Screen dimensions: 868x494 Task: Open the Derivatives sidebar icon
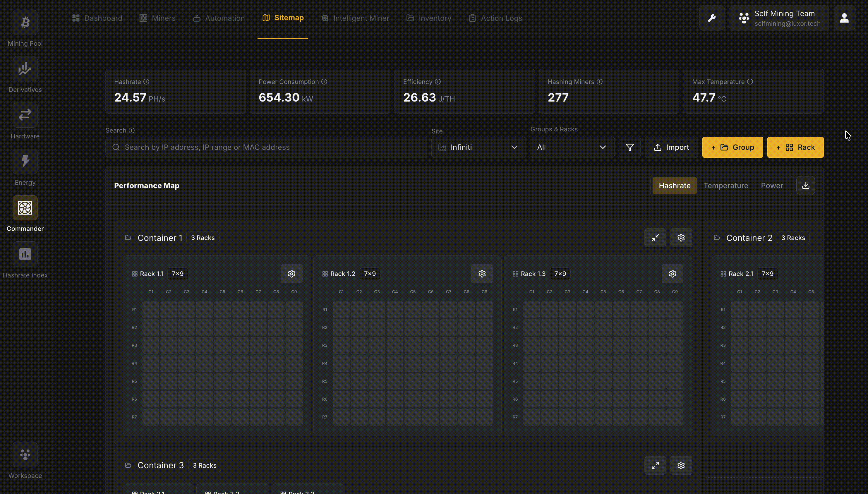pyautogui.click(x=25, y=69)
